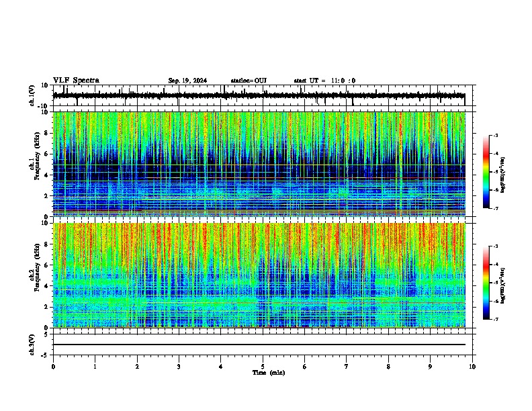Select the date text "Sep. 19, 2024"
Viewport: 532px width, 411px height.
pos(187,81)
